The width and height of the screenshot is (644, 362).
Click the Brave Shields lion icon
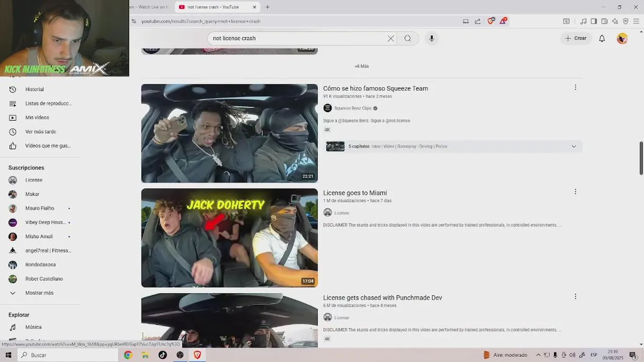(491, 21)
